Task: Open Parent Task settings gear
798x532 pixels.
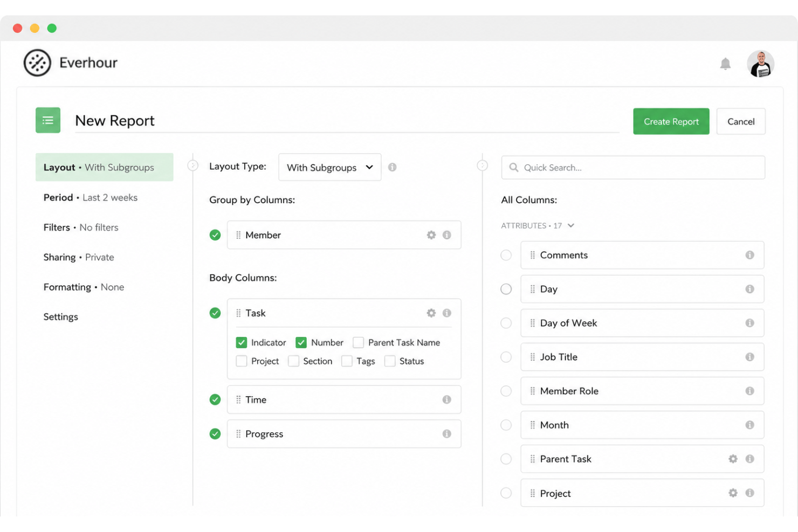Action: coord(733,459)
